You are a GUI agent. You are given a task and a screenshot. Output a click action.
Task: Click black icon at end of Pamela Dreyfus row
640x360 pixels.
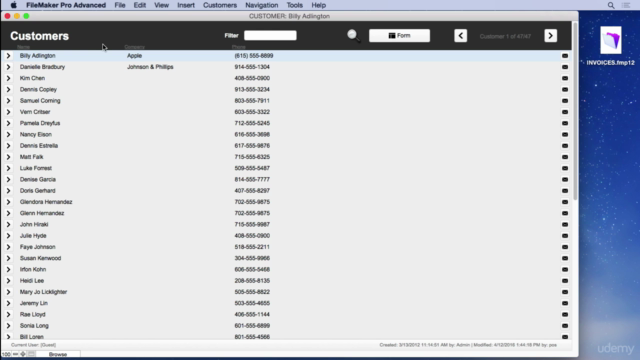[x=565, y=123]
